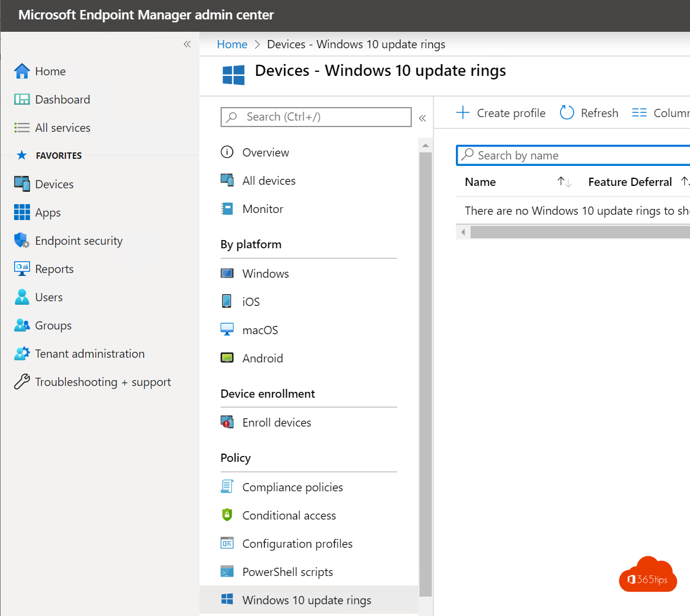Click the Refresh button
Screen dimensions: 690x616
pos(589,113)
